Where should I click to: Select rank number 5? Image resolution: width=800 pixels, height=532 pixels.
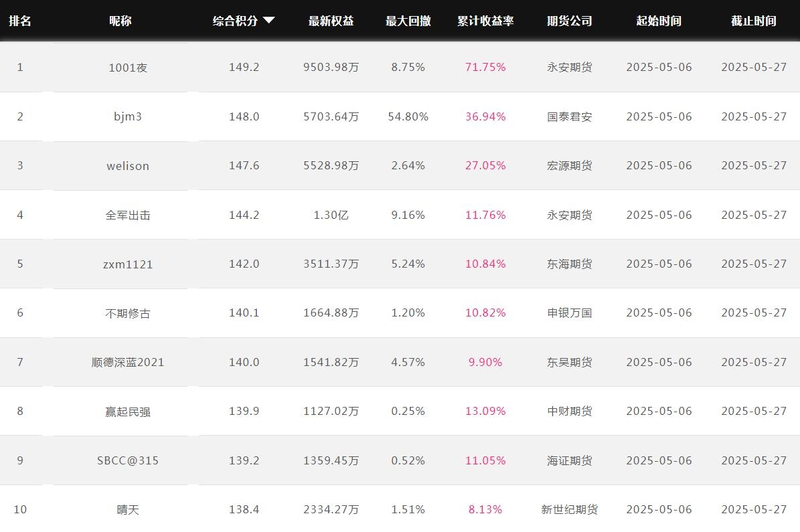pos(20,264)
